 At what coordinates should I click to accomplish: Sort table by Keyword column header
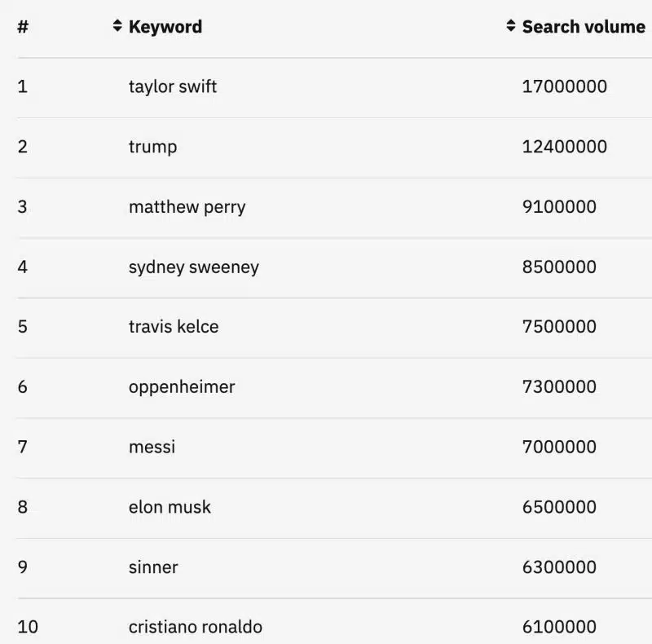coord(165,26)
